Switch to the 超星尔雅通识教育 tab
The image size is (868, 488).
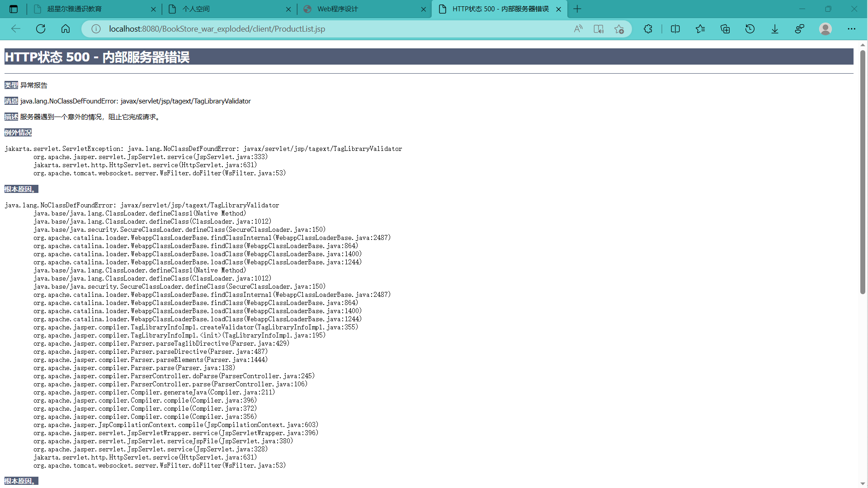tap(90, 9)
